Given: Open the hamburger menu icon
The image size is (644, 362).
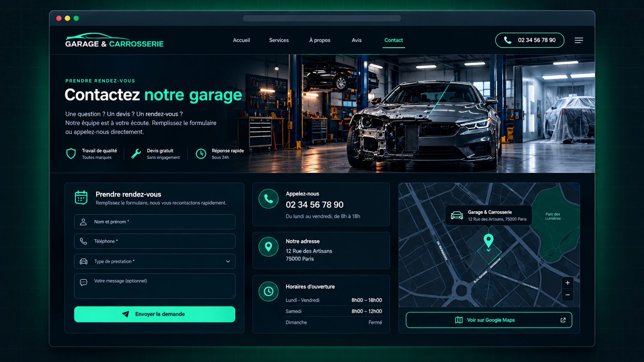Looking at the screenshot, I should tap(579, 40).
